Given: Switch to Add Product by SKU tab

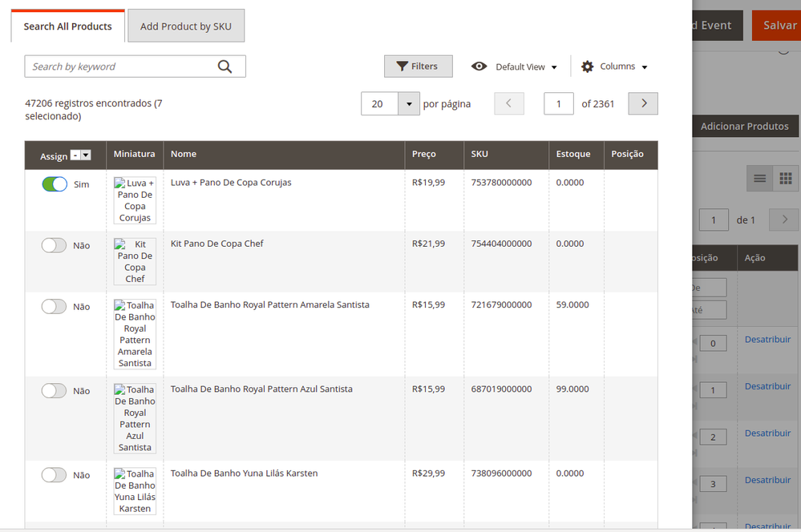Looking at the screenshot, I should [x=186, y=26].
